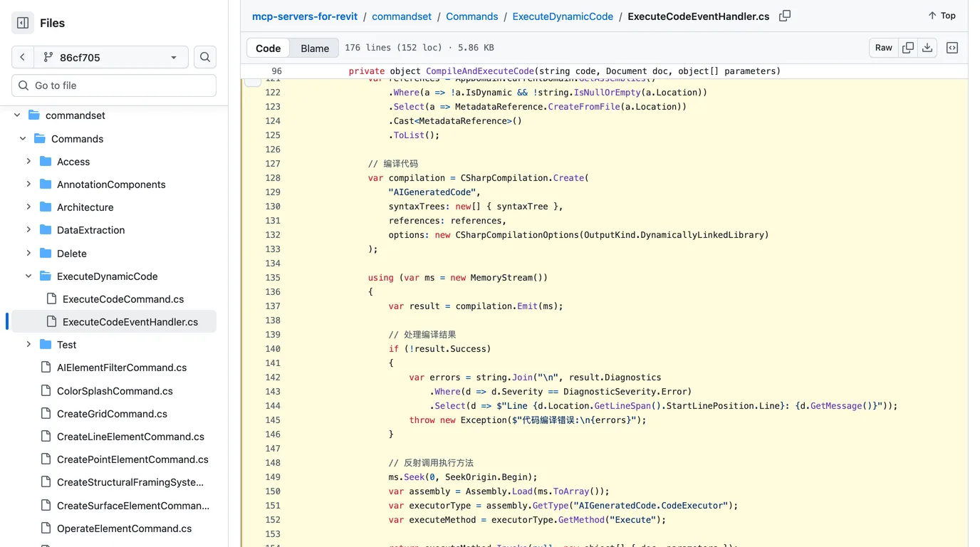Click the AnnotationComponents folder icon

pos(46,184)
